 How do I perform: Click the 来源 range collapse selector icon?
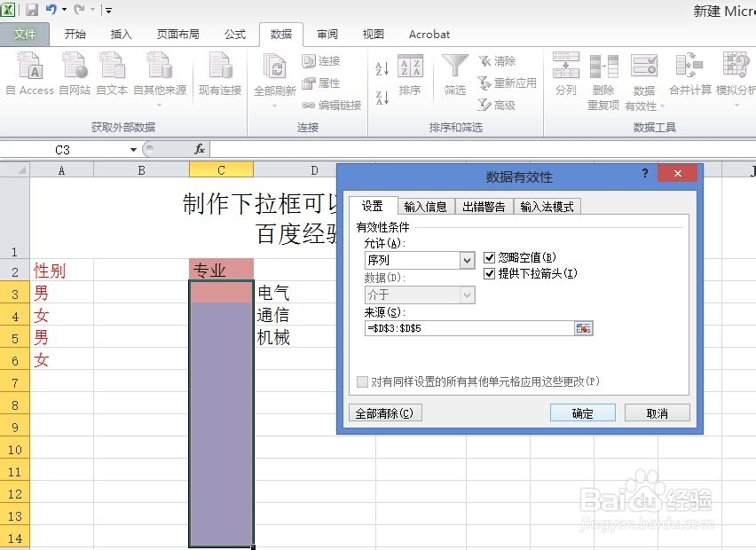click(584, 327)
